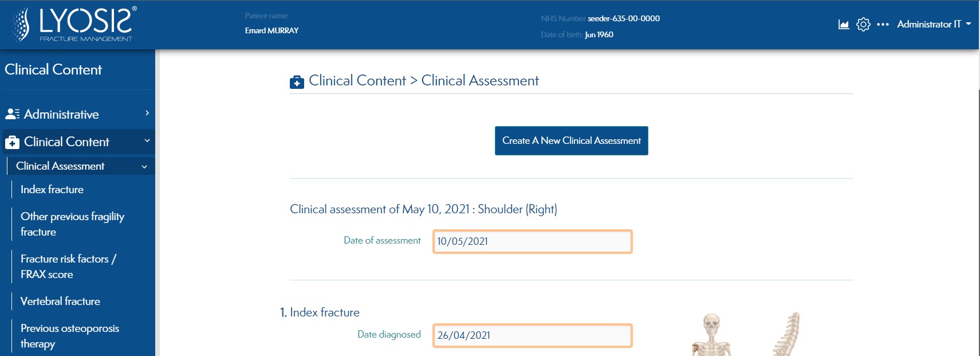Create A New Clinical Assessment

click(572, 140)
